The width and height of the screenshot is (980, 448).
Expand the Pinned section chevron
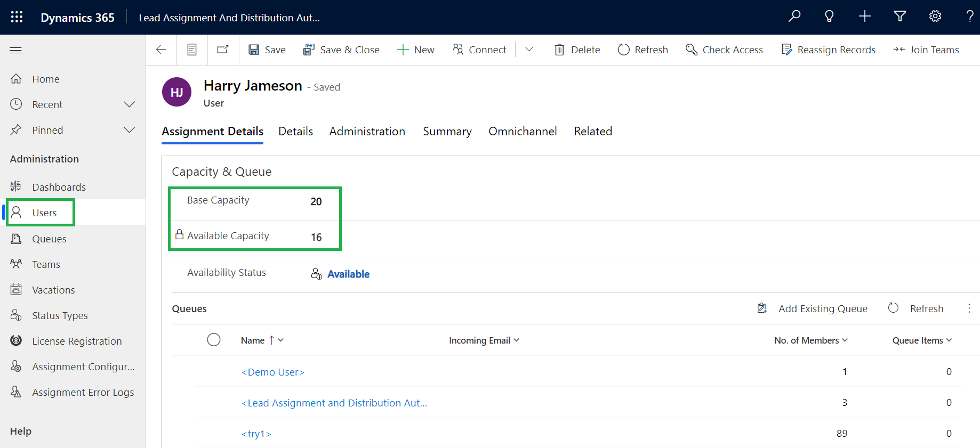coord(129,130)
